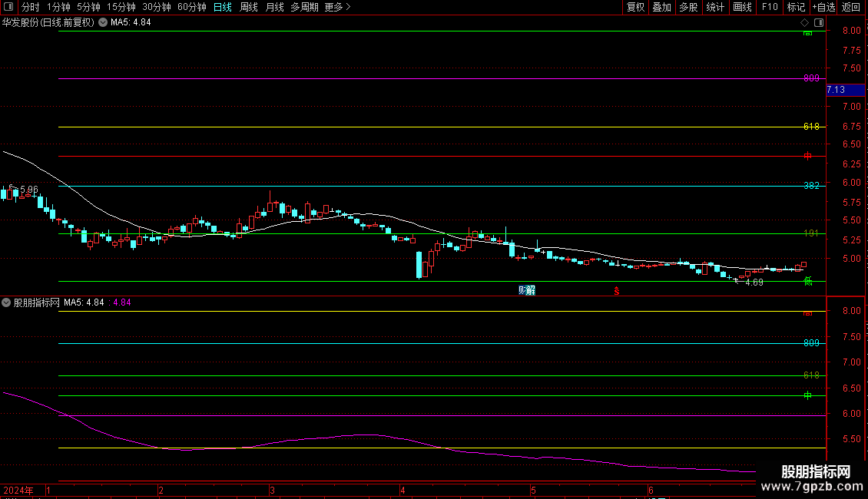The width and height of the screenshot is (868, 499).
Task: Click the green 中 label in lower panel
Action: click(x=807, y=395)
